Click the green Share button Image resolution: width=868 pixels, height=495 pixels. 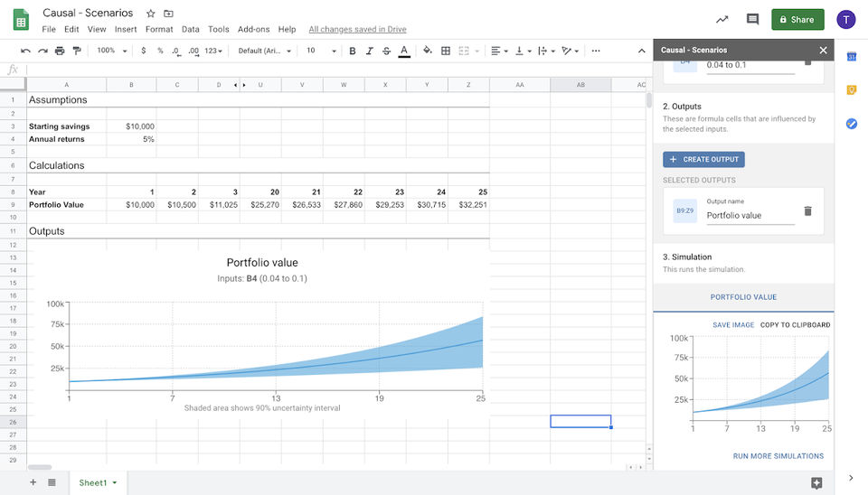click(x=797, y=19)
